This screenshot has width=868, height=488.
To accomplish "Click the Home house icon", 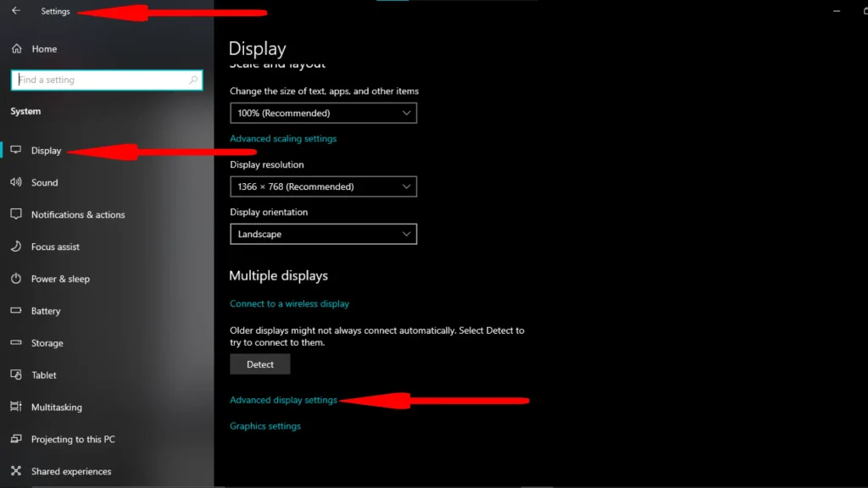I will click(17, 48).
